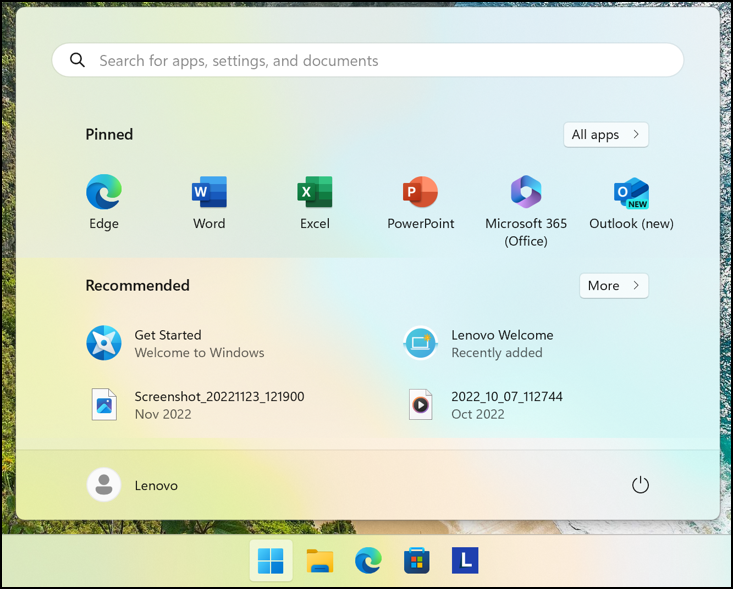Click the search magnifier icon
The height and width of the screenshot is (589, 733).
click(x=77, y=60)
